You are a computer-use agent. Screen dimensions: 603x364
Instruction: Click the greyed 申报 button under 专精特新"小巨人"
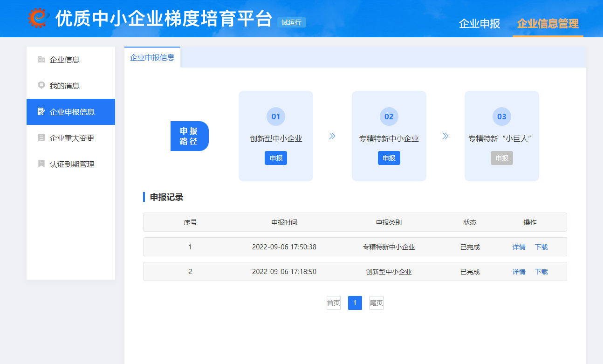tap(502, 158)
